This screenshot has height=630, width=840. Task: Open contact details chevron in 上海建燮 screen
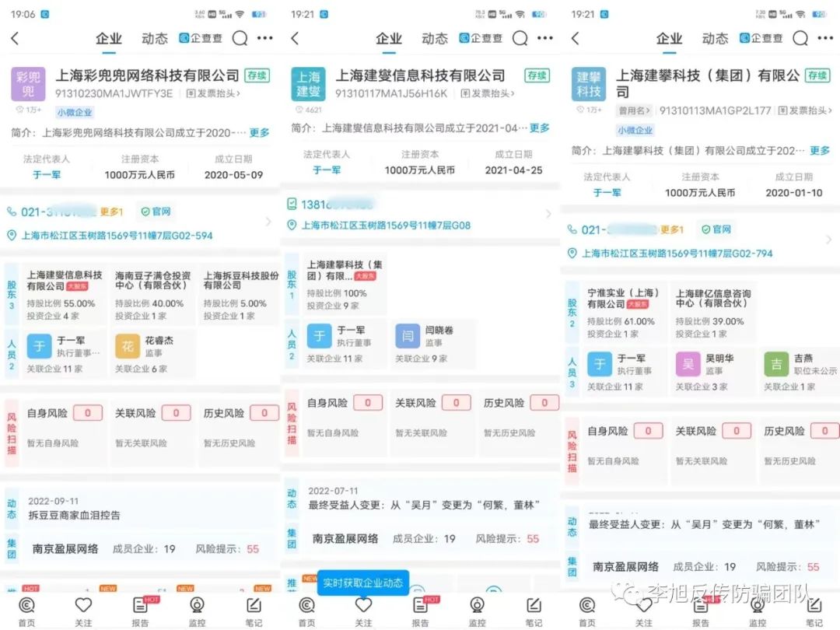548,214
